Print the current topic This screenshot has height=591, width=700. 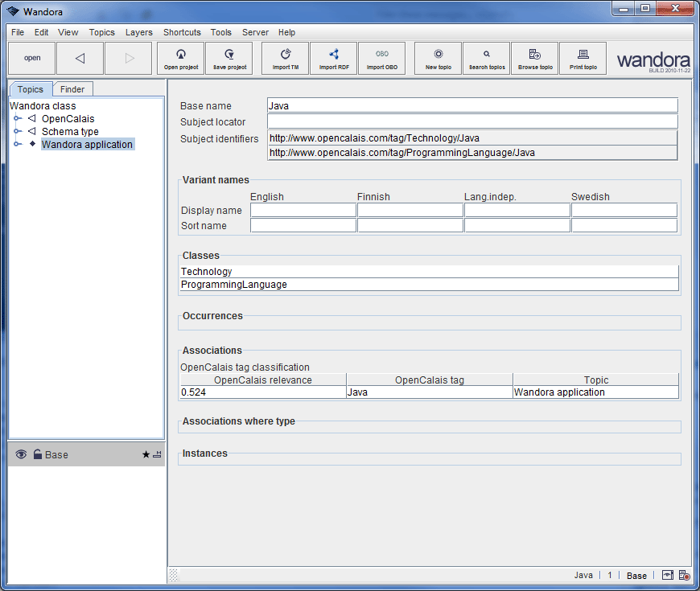point(583,58)
